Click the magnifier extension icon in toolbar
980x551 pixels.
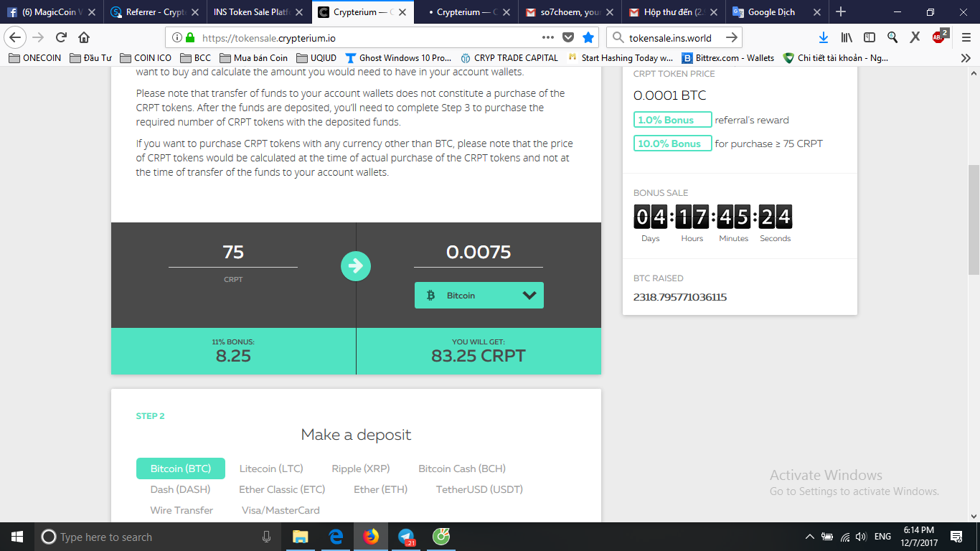click(892, 38)
